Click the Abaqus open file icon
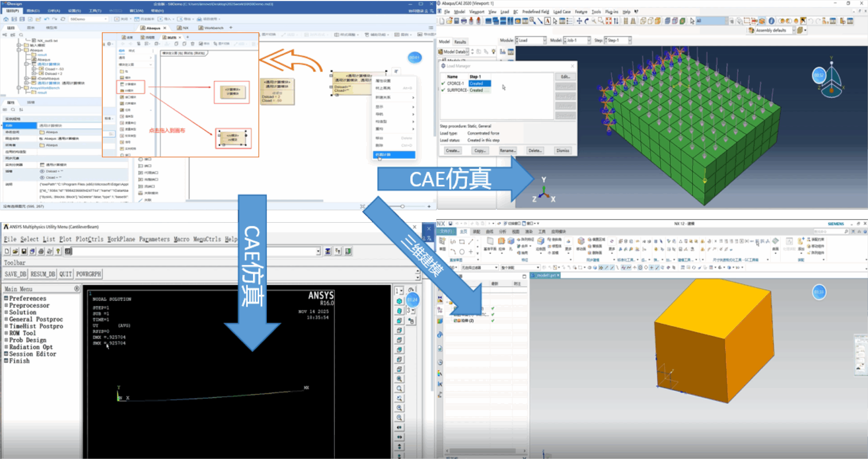The image size is (868, 459). click(x=449, y=21)
